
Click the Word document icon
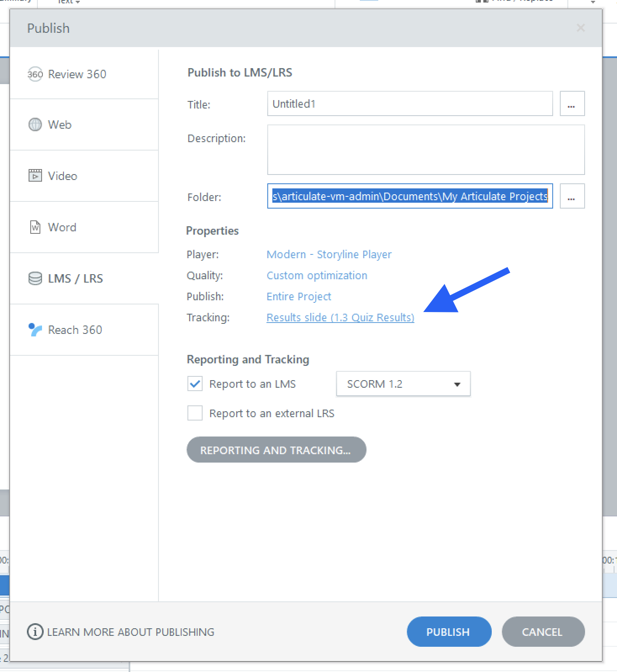[x=35, y=227]
